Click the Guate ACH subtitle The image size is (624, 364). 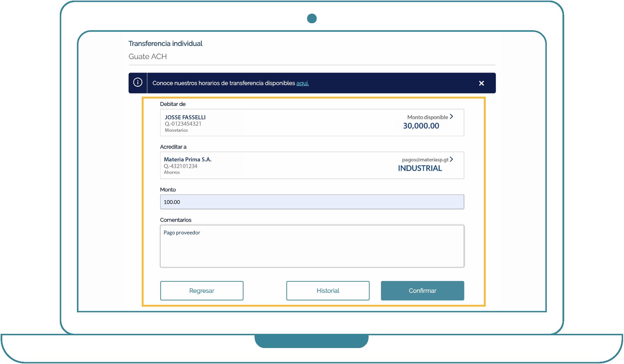coord(147,57)
